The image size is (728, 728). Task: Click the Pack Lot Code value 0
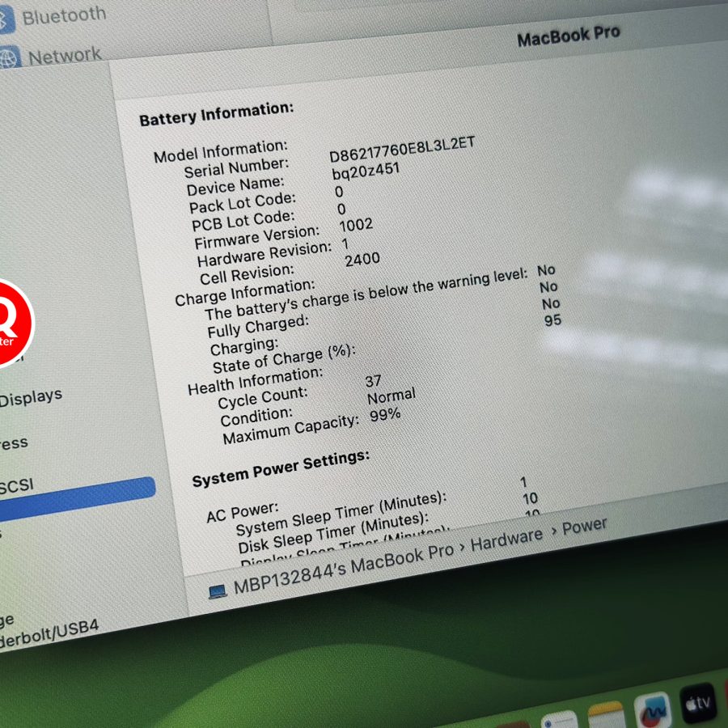(339, 192)
